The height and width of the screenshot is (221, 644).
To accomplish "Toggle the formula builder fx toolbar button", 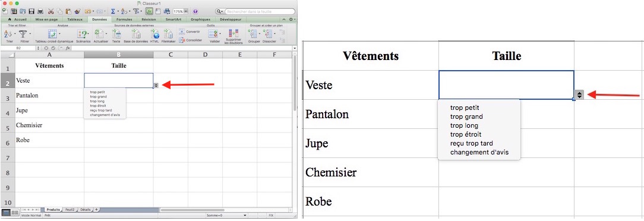I will pos(149,11).
